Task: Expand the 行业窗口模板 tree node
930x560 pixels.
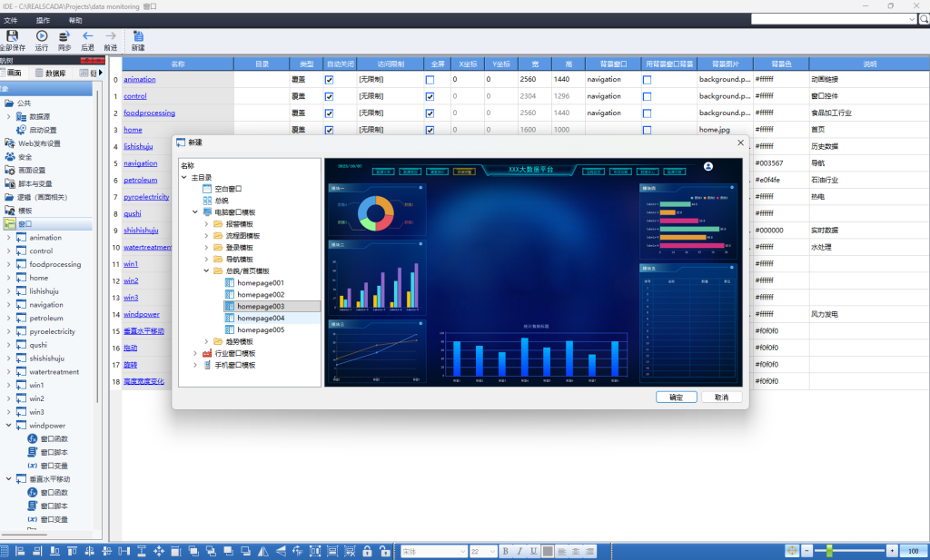Action: click(x=195, y=353)
